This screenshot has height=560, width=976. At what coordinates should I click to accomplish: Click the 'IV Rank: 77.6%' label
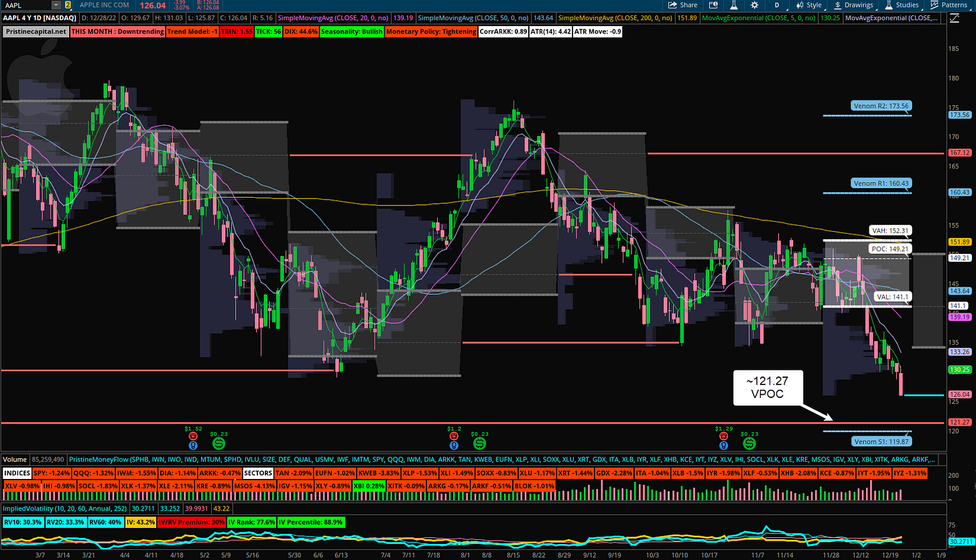point(253,521)
